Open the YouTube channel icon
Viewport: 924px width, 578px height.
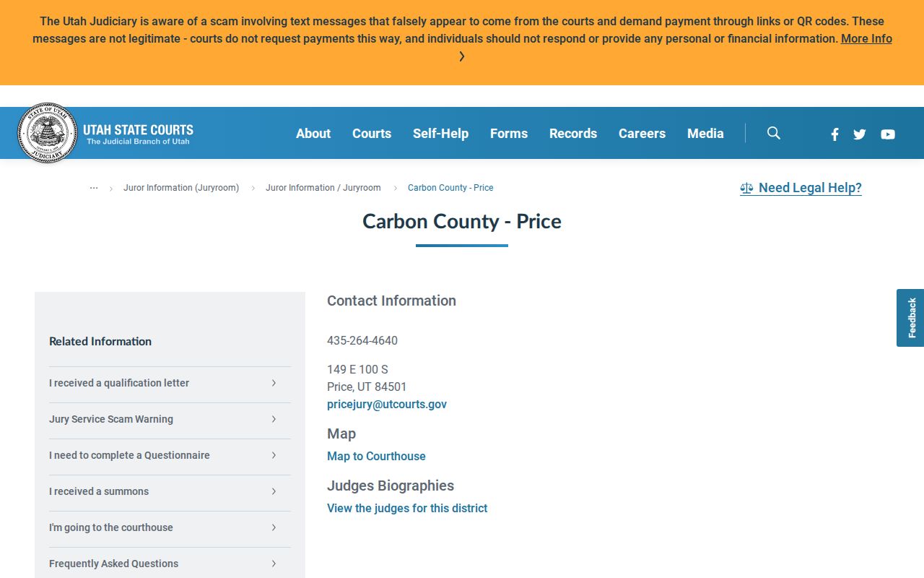(x=888, y=134)
